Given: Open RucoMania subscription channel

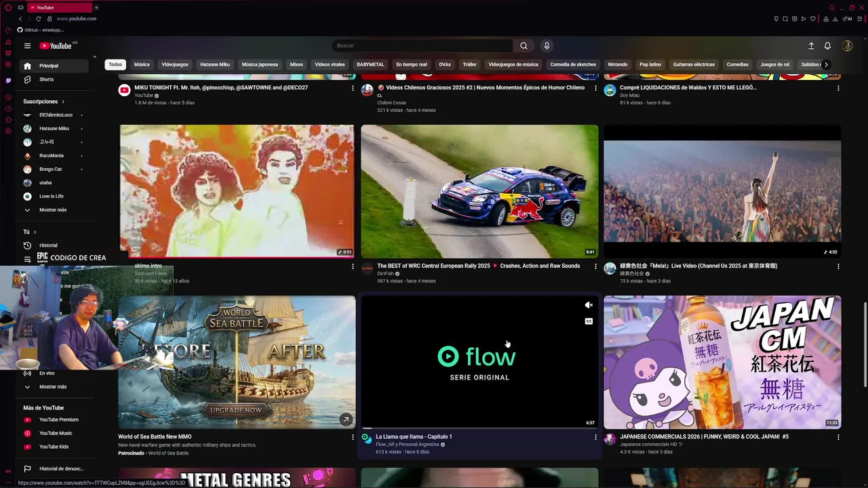Looking at the screenshot, I should pos(54,156).
